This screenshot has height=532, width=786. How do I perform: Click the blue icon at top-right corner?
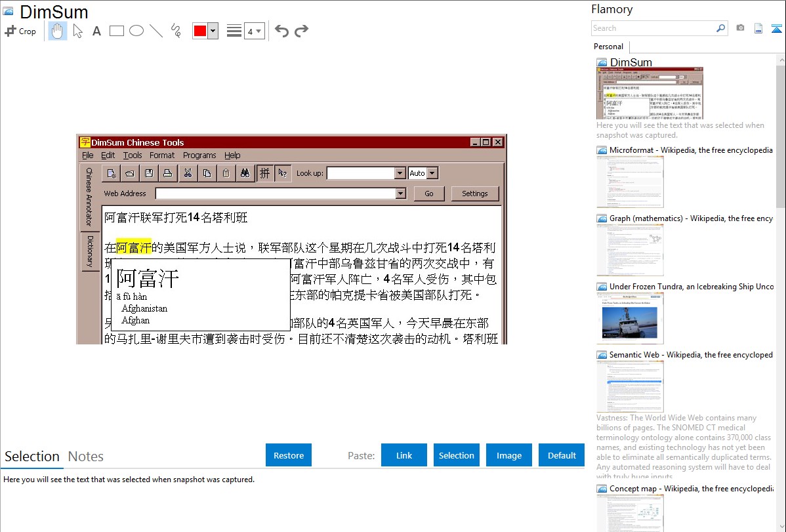776,28
